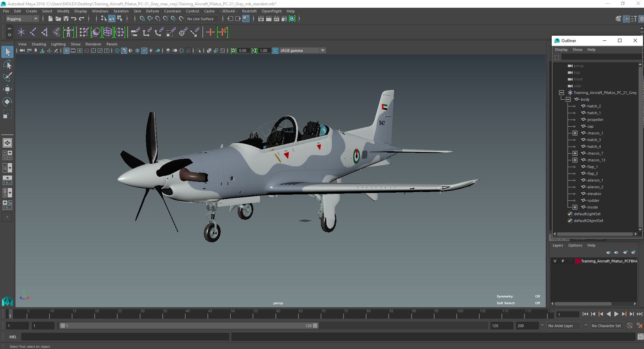Click the New Scene icon
The image size is (644, 349).
tap(51, 19)
